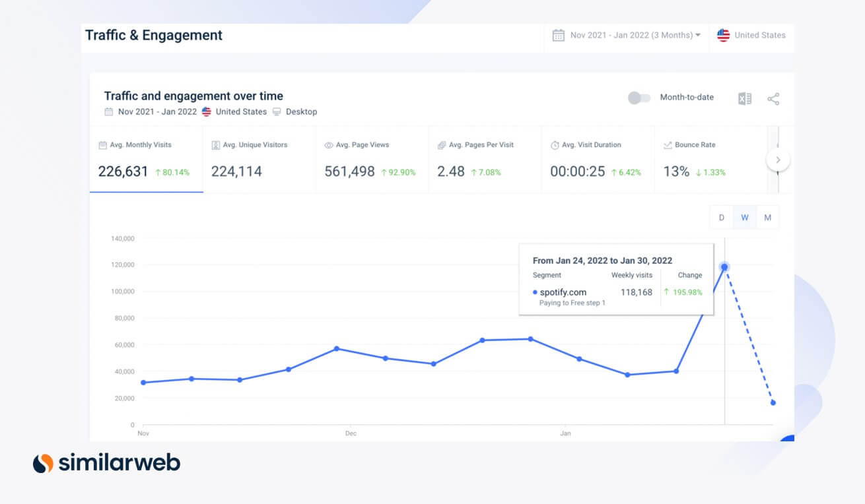Click the calendar icon in date picker

(558, 35)
